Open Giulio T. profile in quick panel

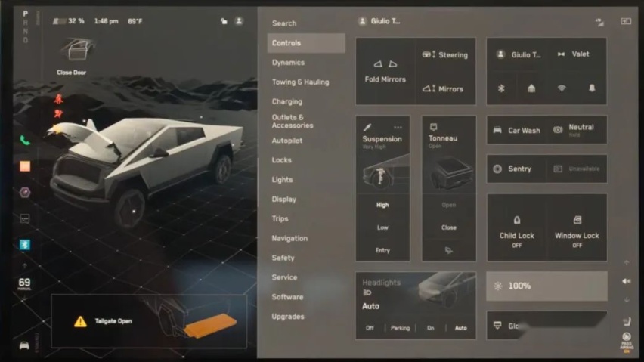click(x=518, y=54)
